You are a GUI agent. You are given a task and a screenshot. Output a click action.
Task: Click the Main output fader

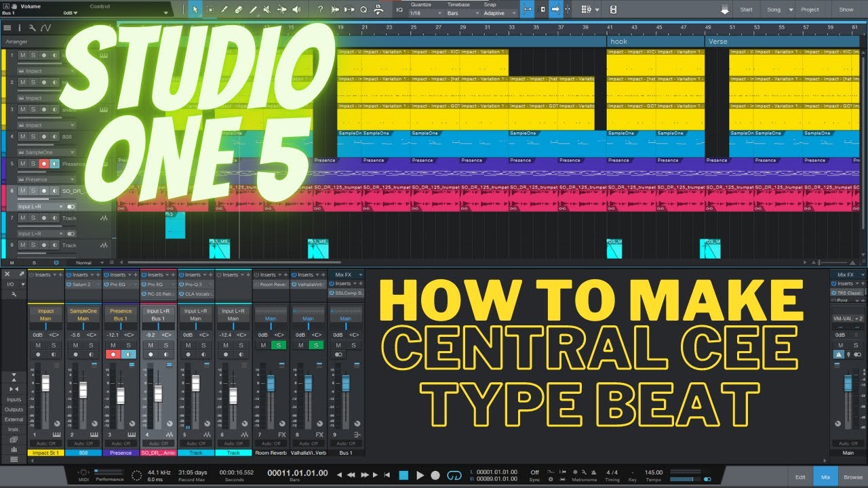pyautogui.click(x=848, y=384)
